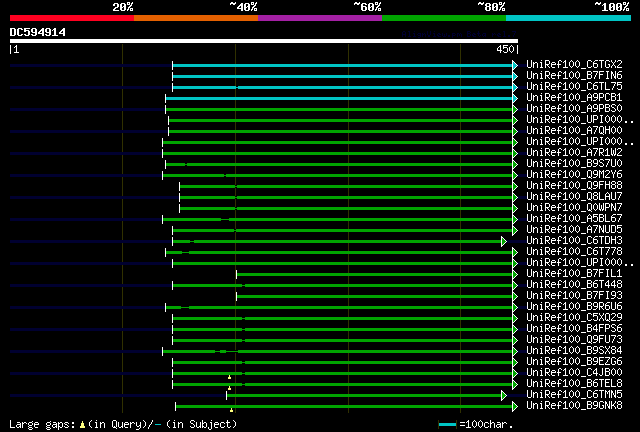The height and width of the screenshot is (432, 640).
Task: Click the cyan alignment bar of UniRef100_B7FIN6
Action: (342, 76)
